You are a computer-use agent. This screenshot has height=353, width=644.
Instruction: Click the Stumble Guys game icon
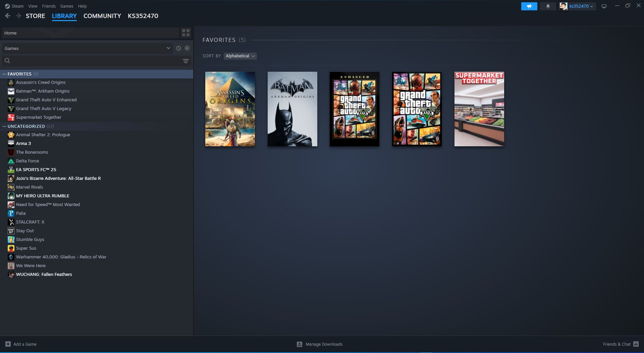(11, 239)
